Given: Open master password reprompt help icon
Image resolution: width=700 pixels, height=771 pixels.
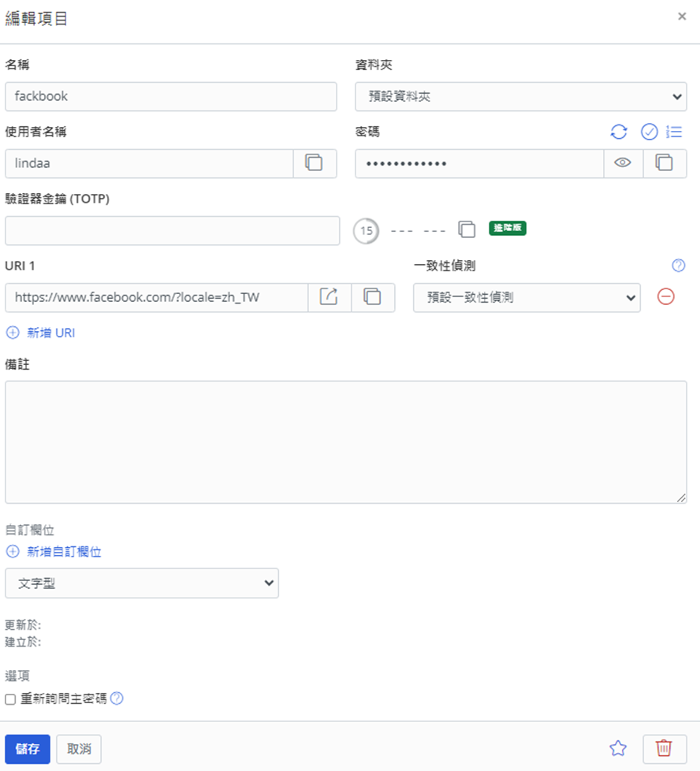Looking at the screenshot, I should (117, 698).
